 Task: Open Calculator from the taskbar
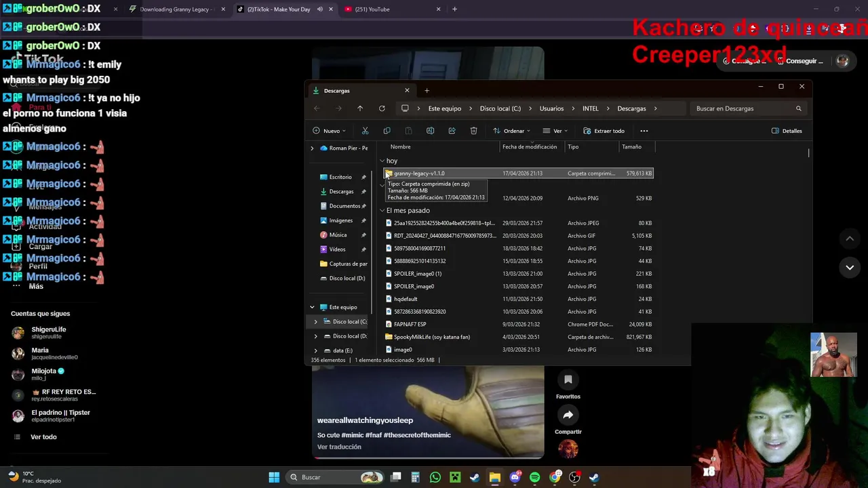(415, 477)
